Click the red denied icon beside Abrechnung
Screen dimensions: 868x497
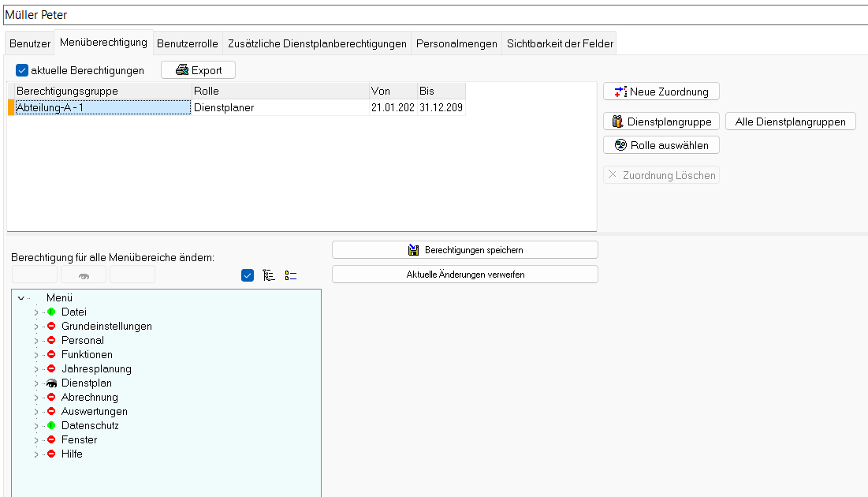coord(51,398)
